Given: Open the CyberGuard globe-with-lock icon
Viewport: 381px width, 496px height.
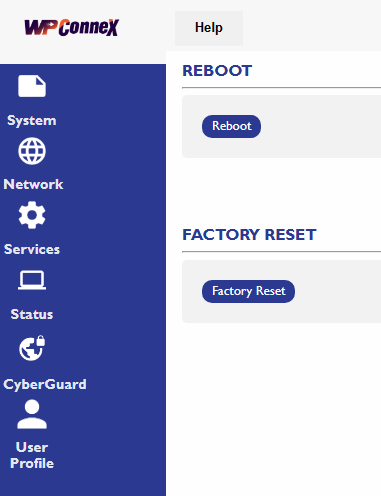Looking at the screenshot, I should point(32,348).
